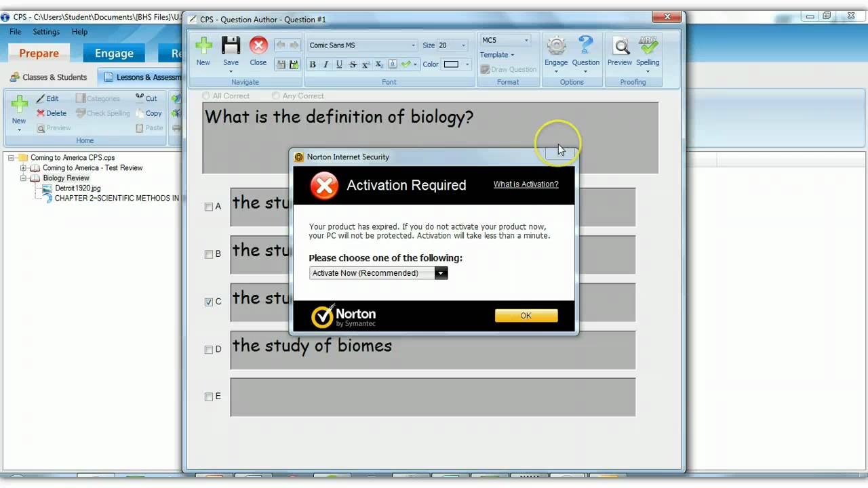Screen dimensions: 868x488
Task: Expand Coming to America - Test Review node
Action: point(23,167)
